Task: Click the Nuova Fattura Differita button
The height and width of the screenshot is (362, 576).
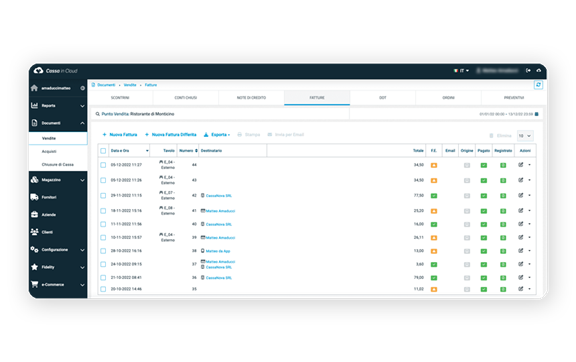Action: 170,135
